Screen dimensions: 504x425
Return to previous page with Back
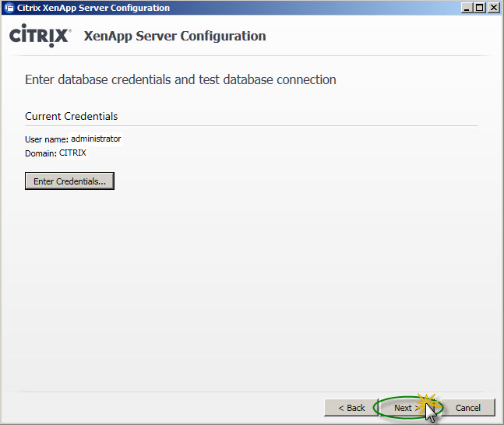(351, 408)
